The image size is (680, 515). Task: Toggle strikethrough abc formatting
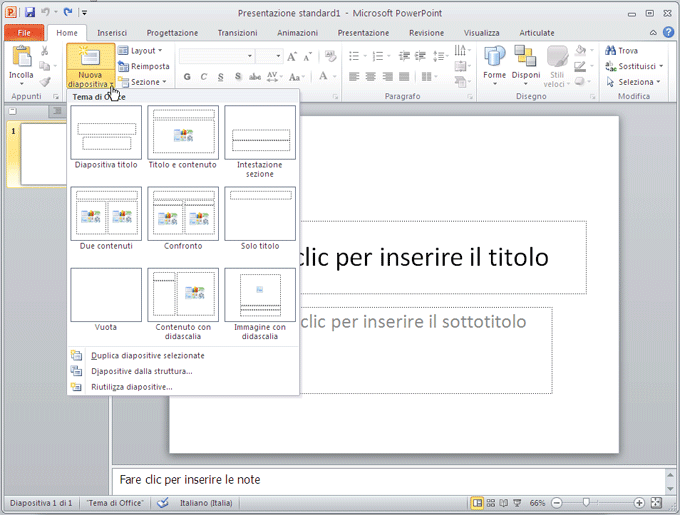pyautogui.click(x=255, y=77)
